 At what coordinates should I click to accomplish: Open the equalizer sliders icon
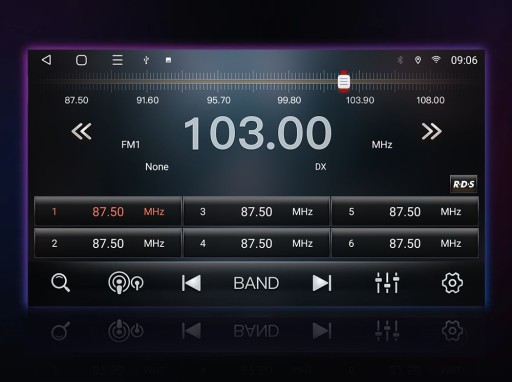387,283
